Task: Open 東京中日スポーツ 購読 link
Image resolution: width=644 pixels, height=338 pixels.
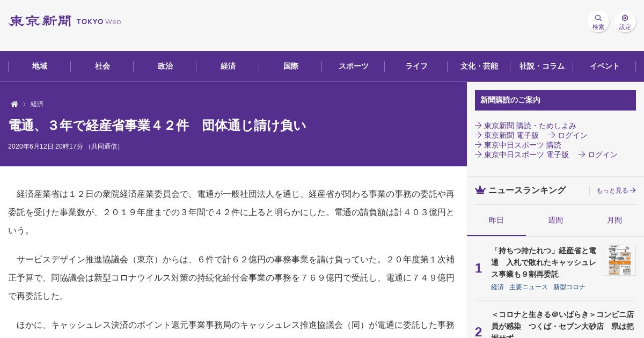Action: (x=518, y=145)
